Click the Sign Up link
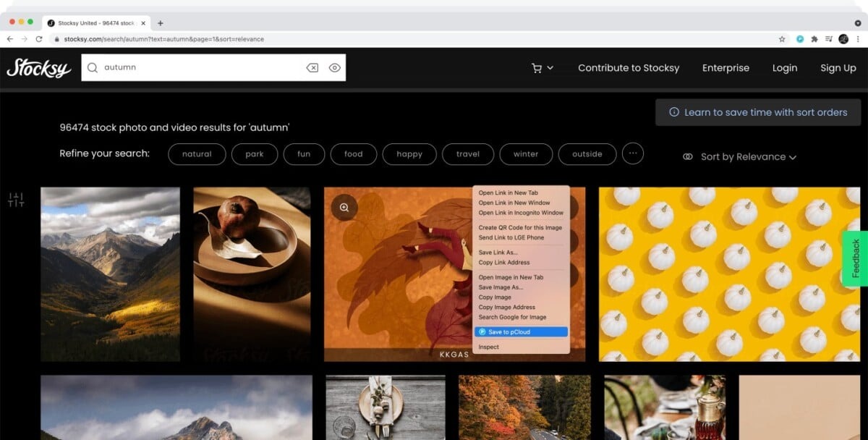This screenshot has height=440, width=868. [x=838, y=68]
